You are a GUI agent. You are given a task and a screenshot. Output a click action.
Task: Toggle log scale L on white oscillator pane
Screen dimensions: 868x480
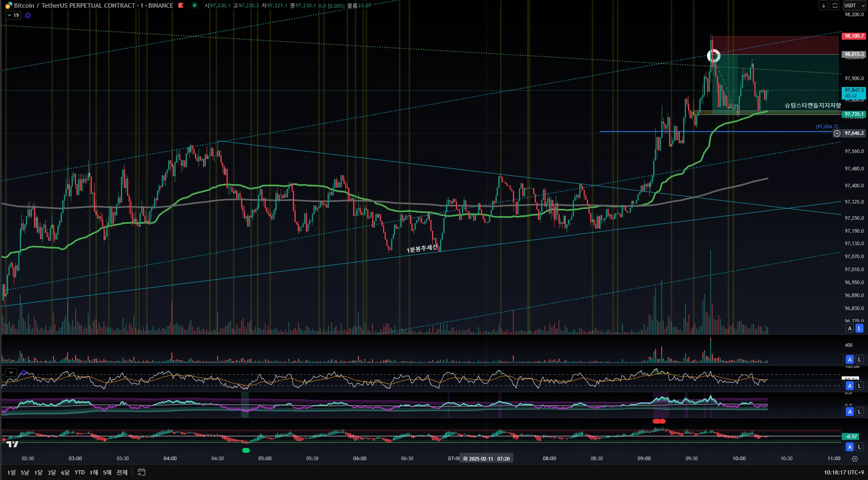point(860,386)
